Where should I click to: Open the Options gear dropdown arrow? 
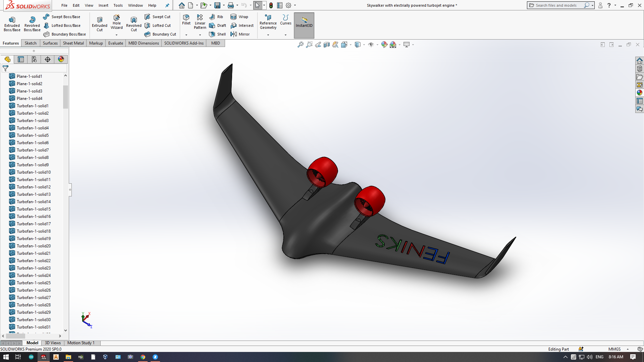tap(295, 5)
